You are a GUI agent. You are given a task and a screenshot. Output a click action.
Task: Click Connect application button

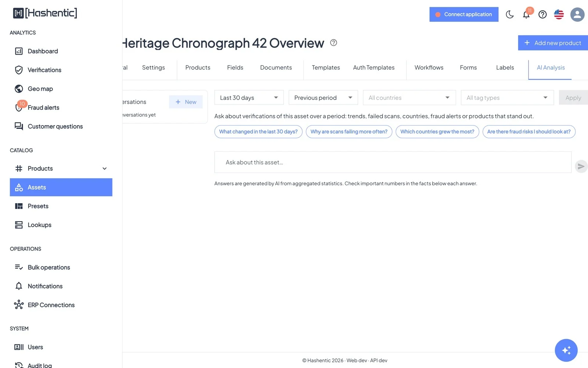[x=464, y=14]
